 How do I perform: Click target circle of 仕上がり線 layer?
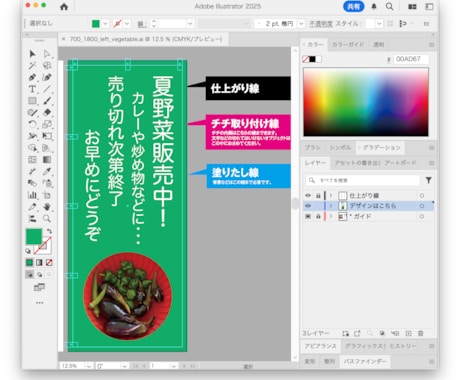(x=422, y=195)
